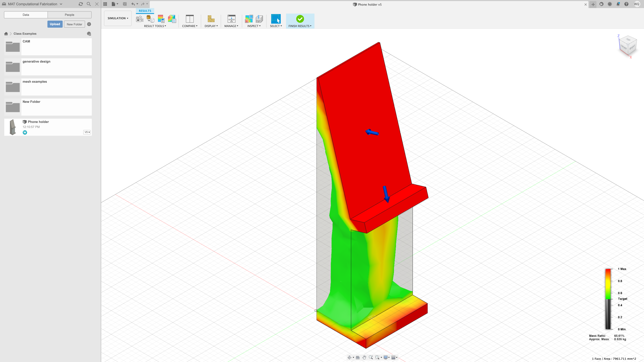Viewport: 644px width, 362px height.
Task: Click the Target marker on the legend
Action: 622,299
